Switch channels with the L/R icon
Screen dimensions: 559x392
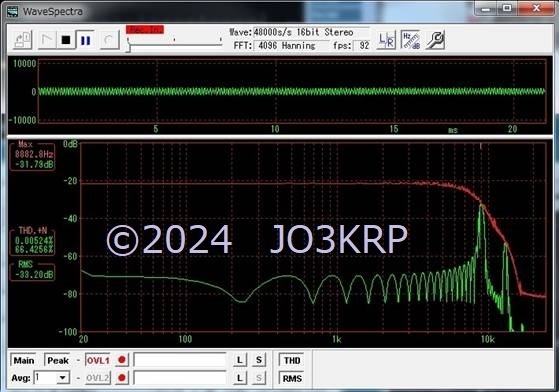click(386, 40)
